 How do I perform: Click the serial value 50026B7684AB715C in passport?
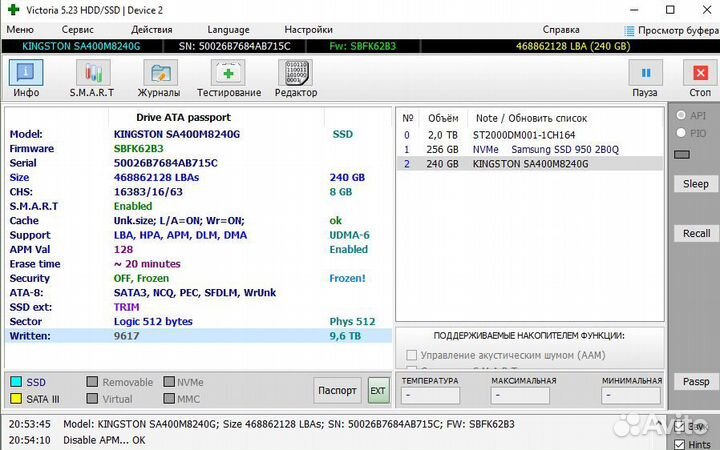coord(166,163)
